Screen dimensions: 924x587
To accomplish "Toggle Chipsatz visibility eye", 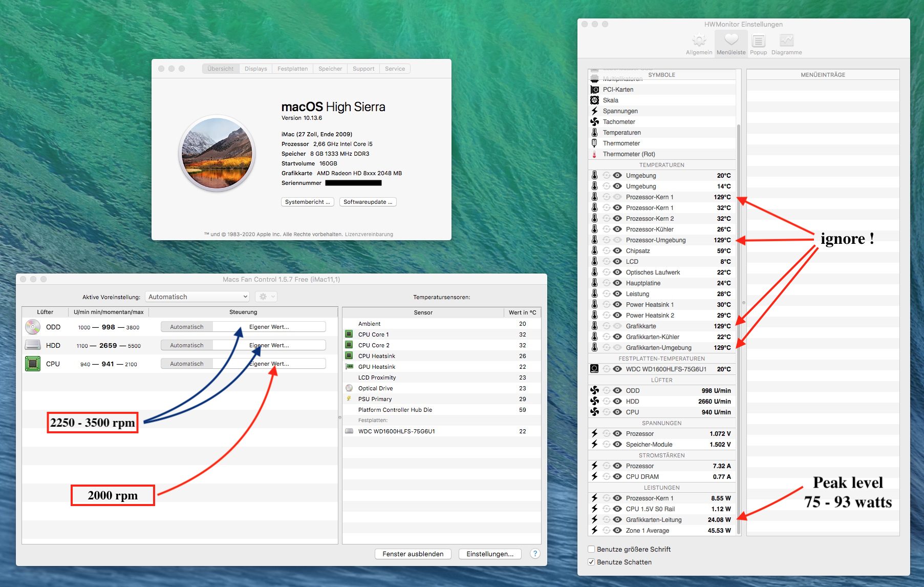I will [x=617, y=250].
